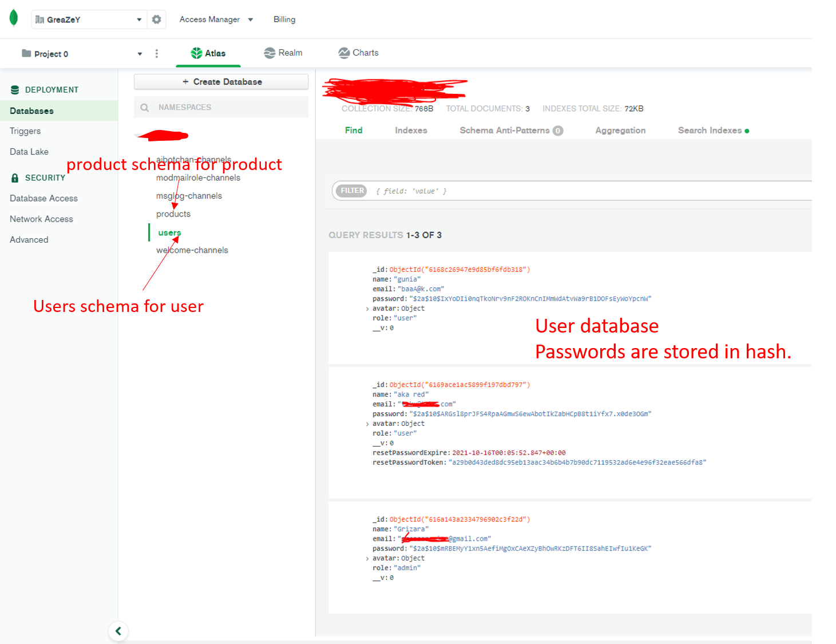Viewport: 836px width, 644px height.
Task: Click the FILTER label button
Action: pos(352,191)
